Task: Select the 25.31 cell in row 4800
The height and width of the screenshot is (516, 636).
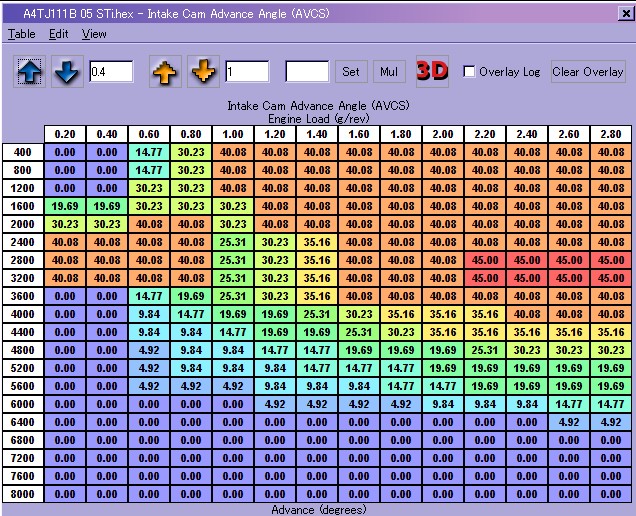Action: tap(485, 350)
